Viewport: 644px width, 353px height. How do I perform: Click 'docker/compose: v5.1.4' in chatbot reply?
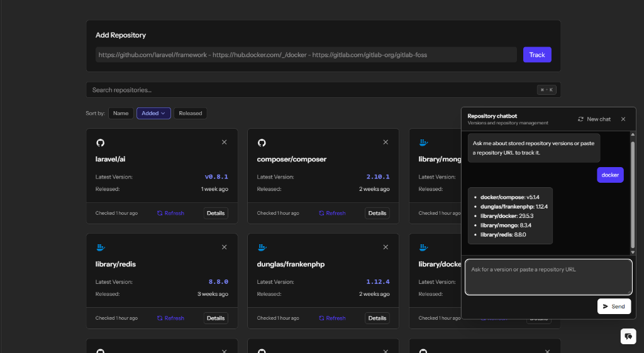pyautogui.click(x=509, y=197)
